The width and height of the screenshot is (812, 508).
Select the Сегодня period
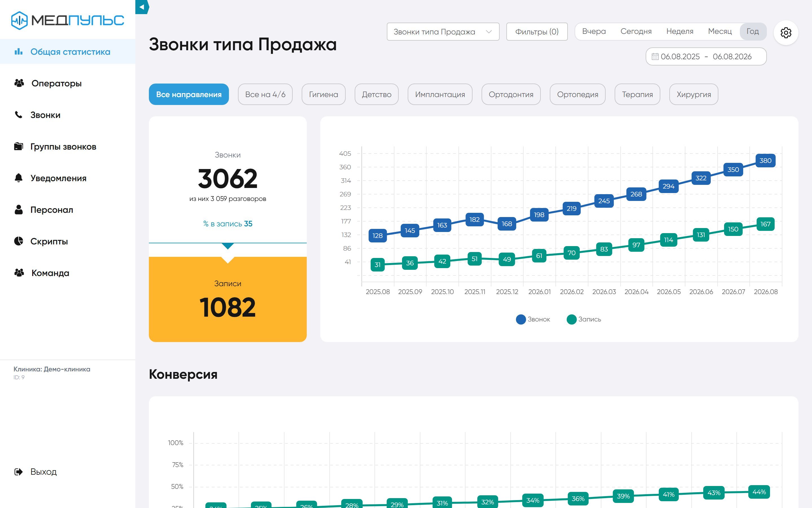pos(636,31)
